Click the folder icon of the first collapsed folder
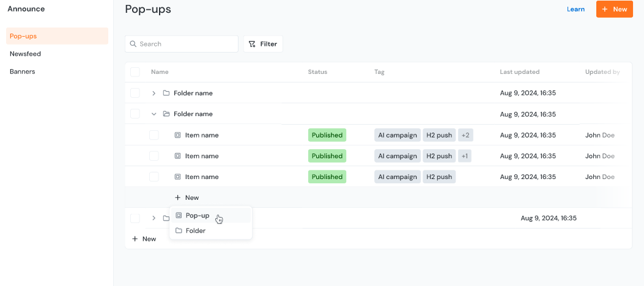 (x=166, y=94)
